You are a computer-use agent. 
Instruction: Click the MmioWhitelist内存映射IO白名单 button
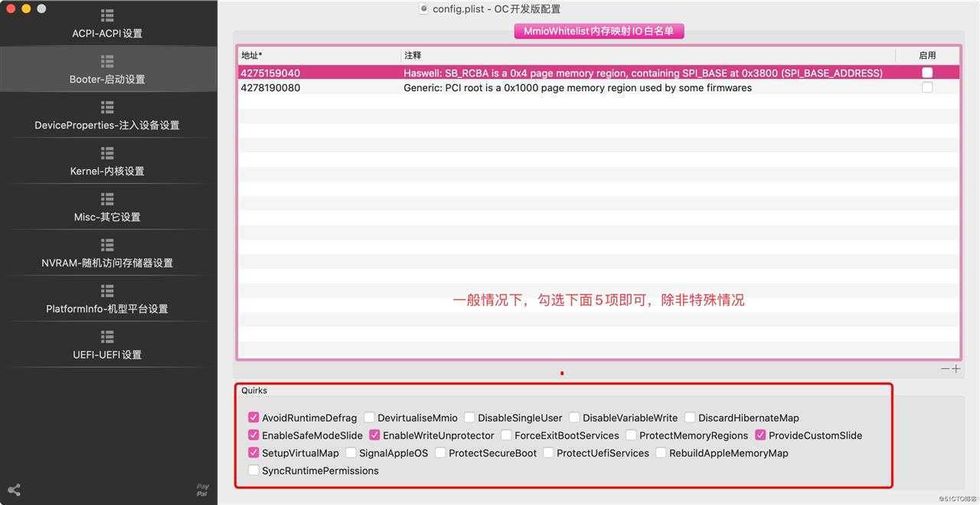599,31
